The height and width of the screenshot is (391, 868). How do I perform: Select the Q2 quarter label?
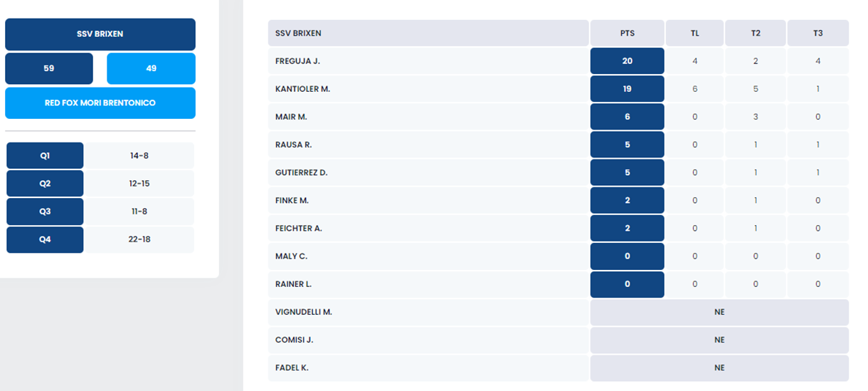45,184
